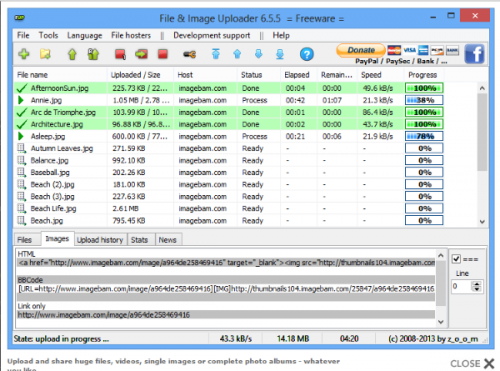Switch to the Images tab
This screenshot has width=500, height=371.
(x=57, y=239)
